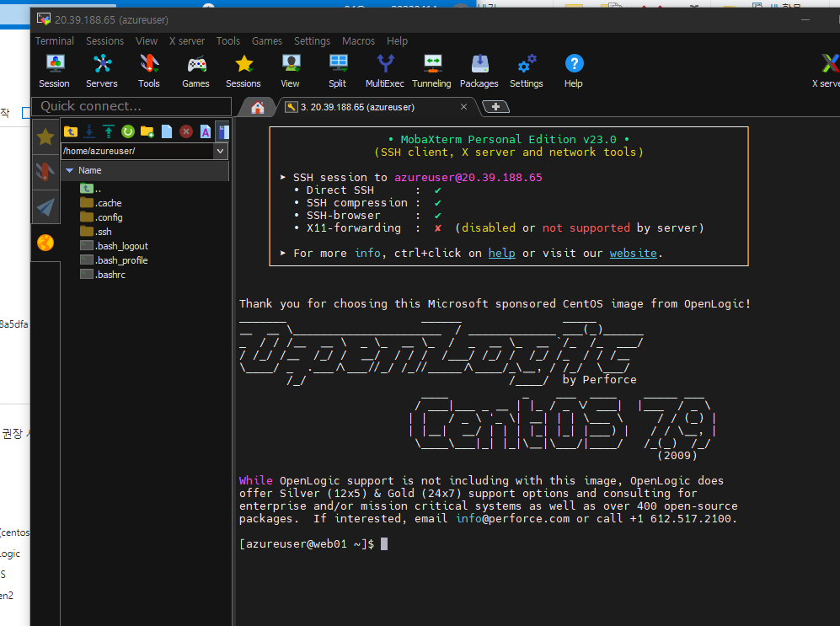
Task: Delete selected file with red X icon
Action: coord(186,131)
